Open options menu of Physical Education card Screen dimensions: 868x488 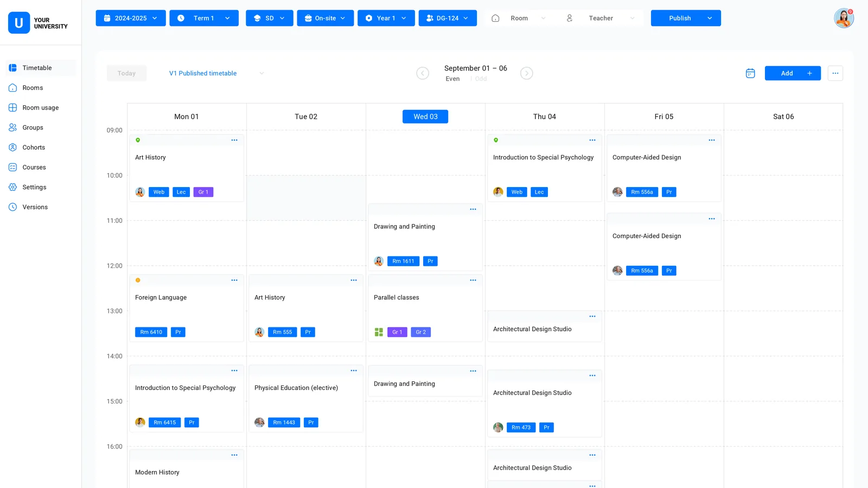pyautogui.click(x=354, y=371)
